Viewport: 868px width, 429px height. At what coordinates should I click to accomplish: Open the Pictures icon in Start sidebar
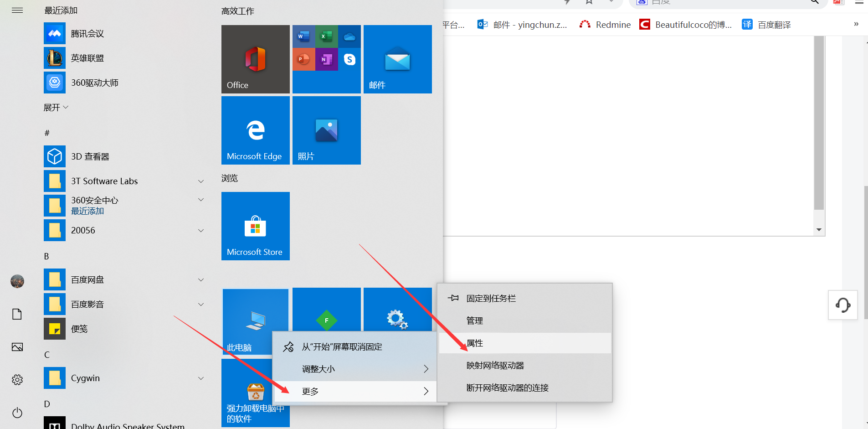pos(17,347)
